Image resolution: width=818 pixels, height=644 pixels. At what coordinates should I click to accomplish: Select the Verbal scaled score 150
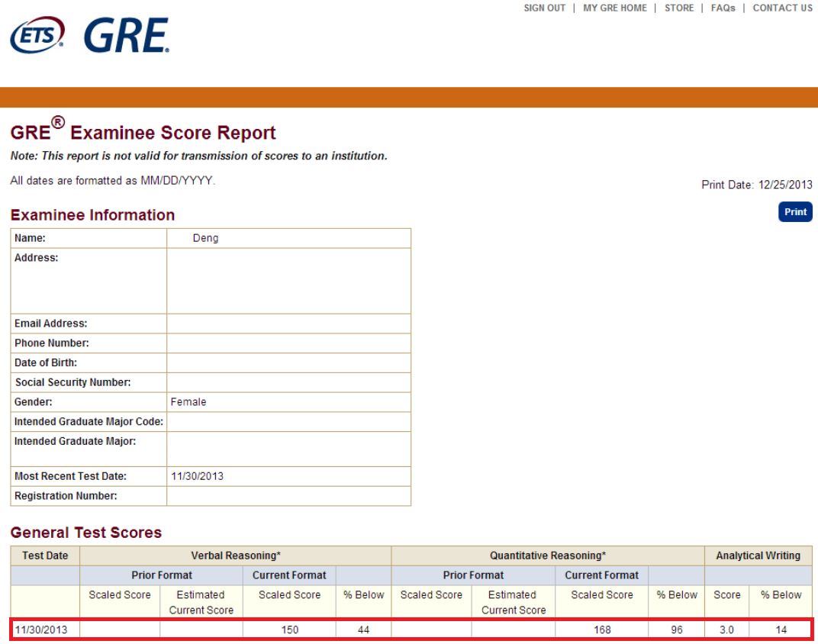289,630
